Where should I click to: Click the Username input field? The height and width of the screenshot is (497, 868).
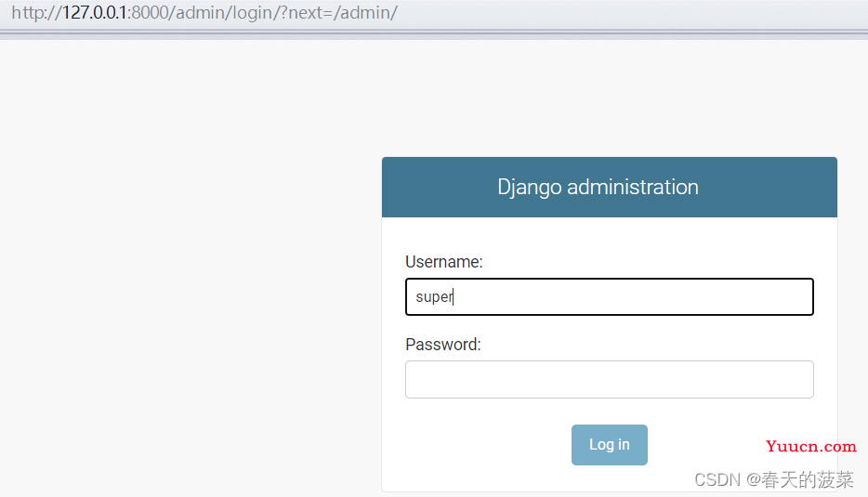click(x=609, y=296)
